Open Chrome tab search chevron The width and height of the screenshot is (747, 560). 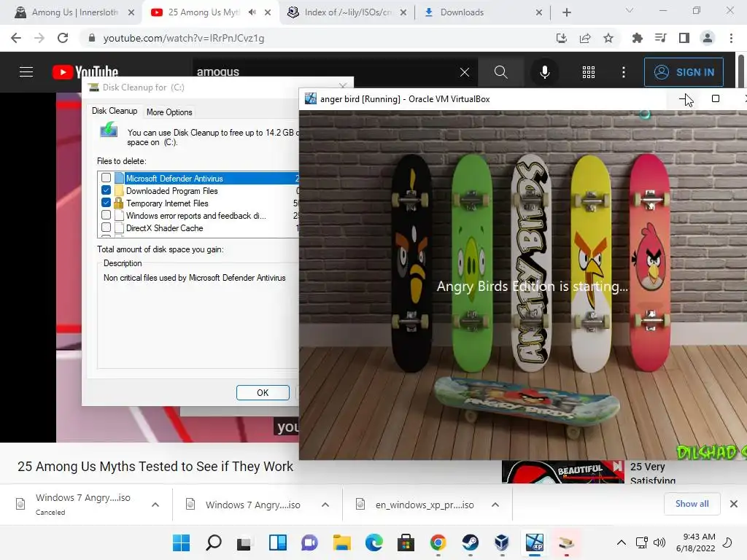point(630,10)
